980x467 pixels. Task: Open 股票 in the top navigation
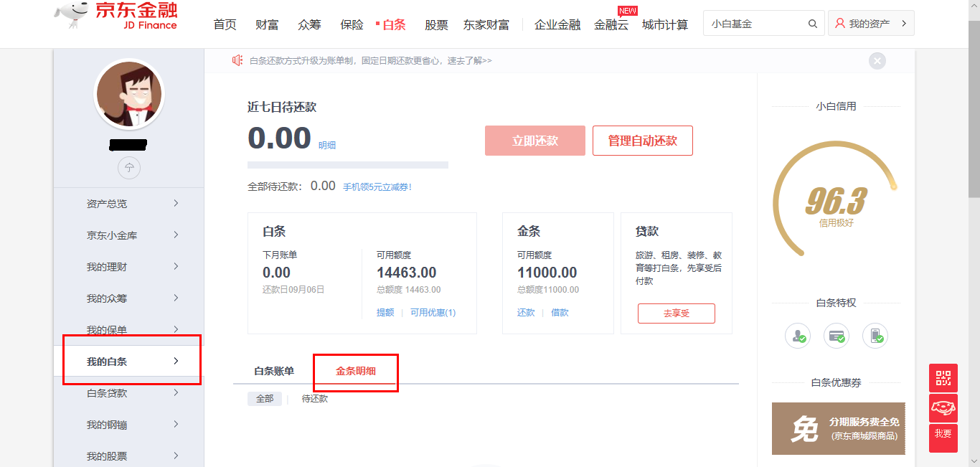[x=436, y=25]
